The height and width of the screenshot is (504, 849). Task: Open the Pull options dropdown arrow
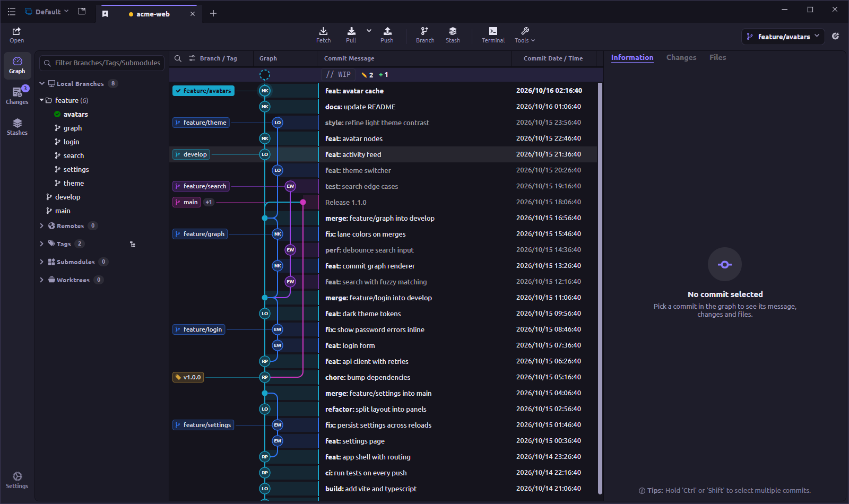[369, 31]
